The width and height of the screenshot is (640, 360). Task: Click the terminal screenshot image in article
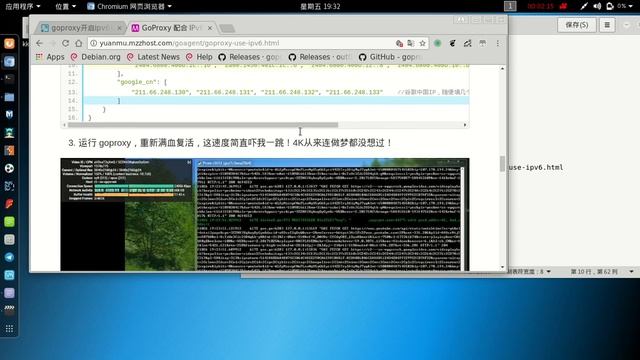(264, 214)
